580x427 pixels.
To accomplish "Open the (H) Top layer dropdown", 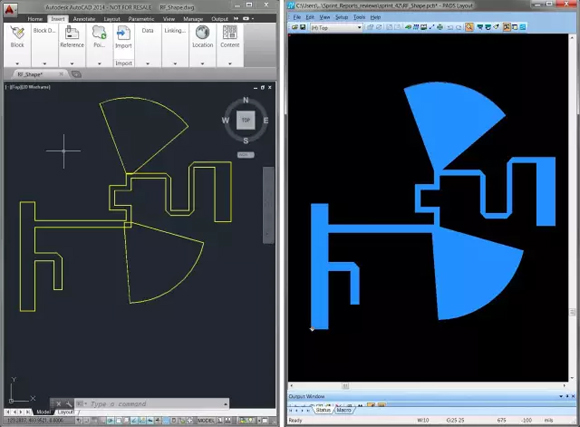I will click(336, 27).
